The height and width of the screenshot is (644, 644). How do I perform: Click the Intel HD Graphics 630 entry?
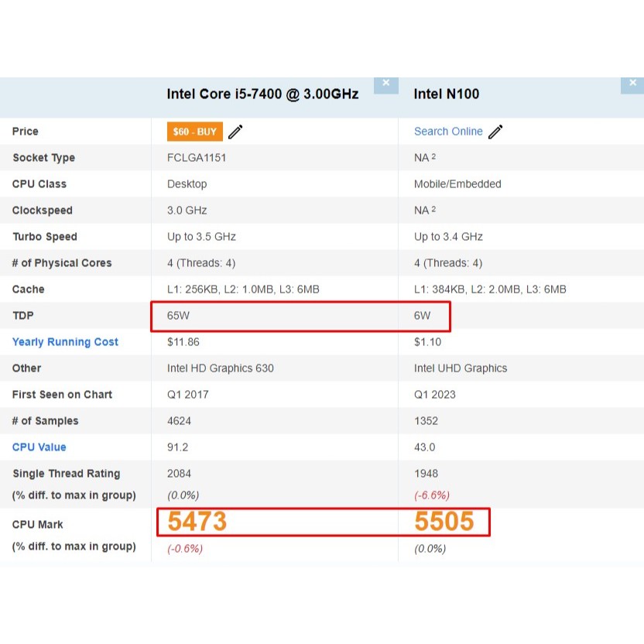coord(220,368)
